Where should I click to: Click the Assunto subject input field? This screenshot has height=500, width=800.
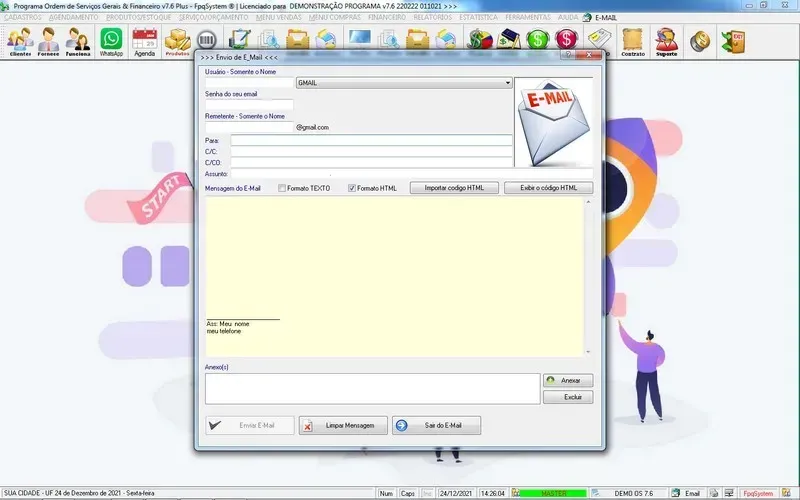click(410, 173)
